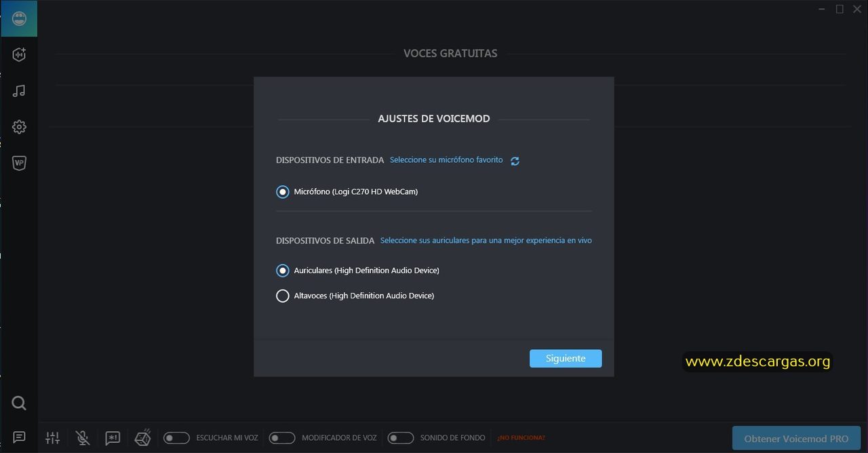
Task: Select Auriculares output device radio button
Action: (283, 271)
